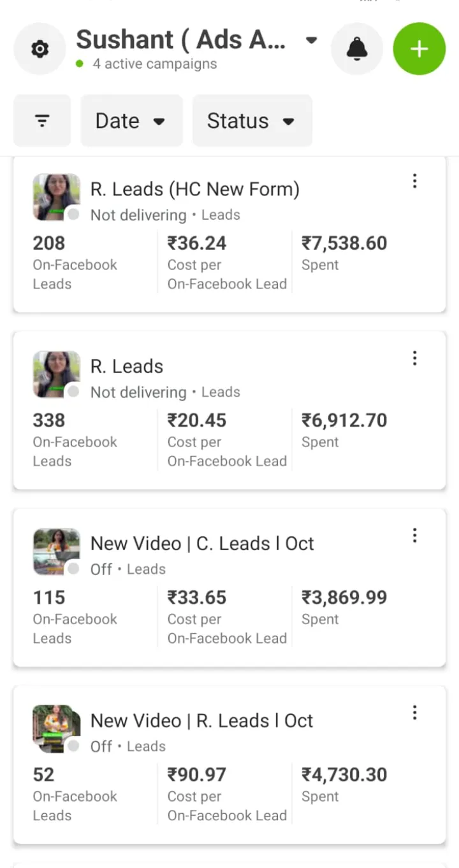Tap the R. Leads campaign thumbnail

coord(56,374)
